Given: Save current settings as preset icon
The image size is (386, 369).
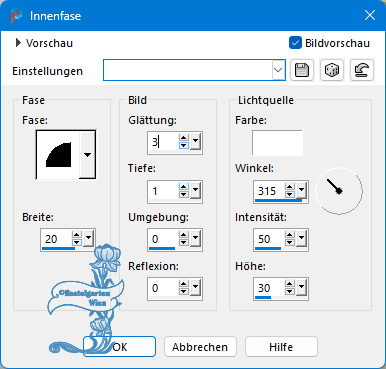Looking at the screenshot, I should coord(302,70).
